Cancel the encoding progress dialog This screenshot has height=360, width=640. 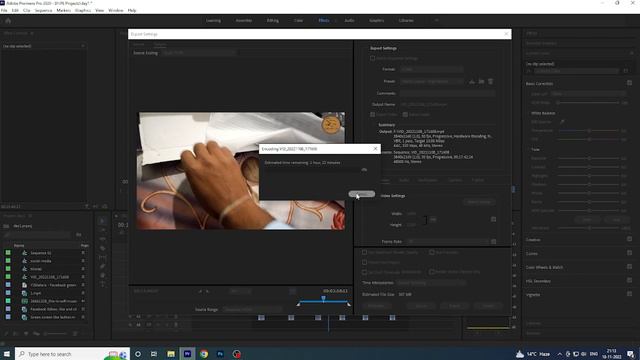[x=362, y=194]
